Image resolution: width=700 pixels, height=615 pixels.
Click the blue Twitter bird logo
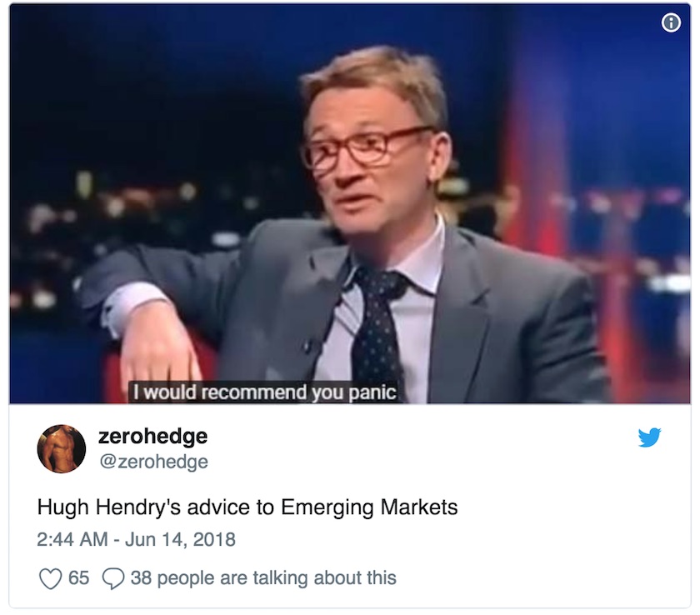(x=649, y=437)
